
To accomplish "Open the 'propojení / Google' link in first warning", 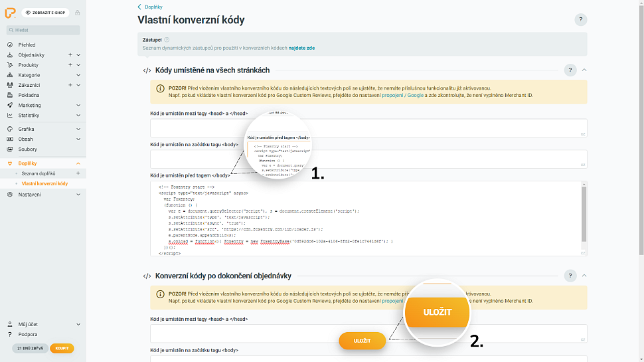I will pos(402,96).
